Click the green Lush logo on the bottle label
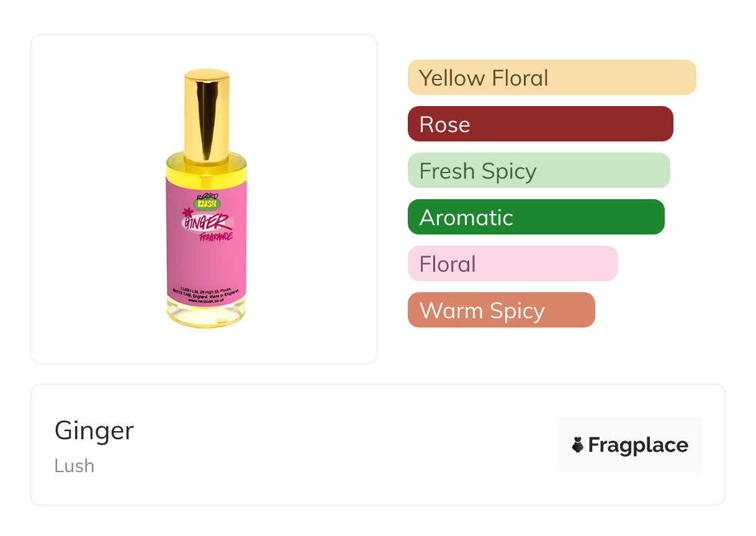The height and width of the screenshot is (536, 756). pyautogui.click(x=207, y=203)
